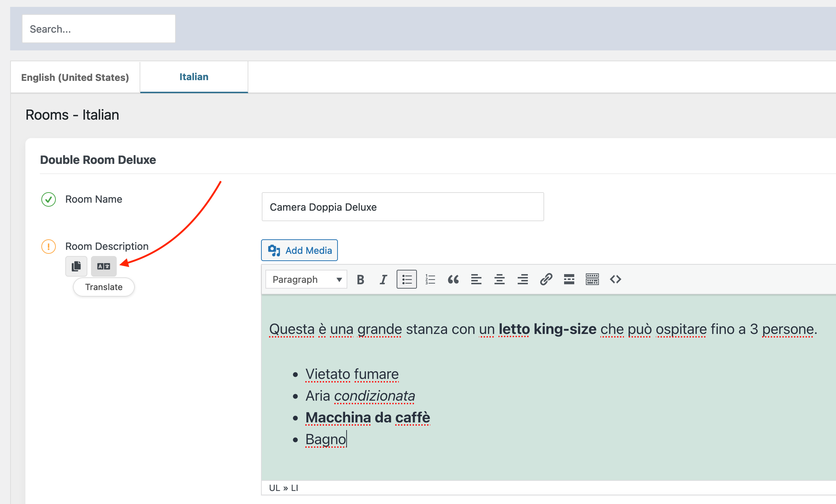Screen dimensions: 836x504
Task: Toggle the toolbar kitchen sink
Action: (592, 280)
